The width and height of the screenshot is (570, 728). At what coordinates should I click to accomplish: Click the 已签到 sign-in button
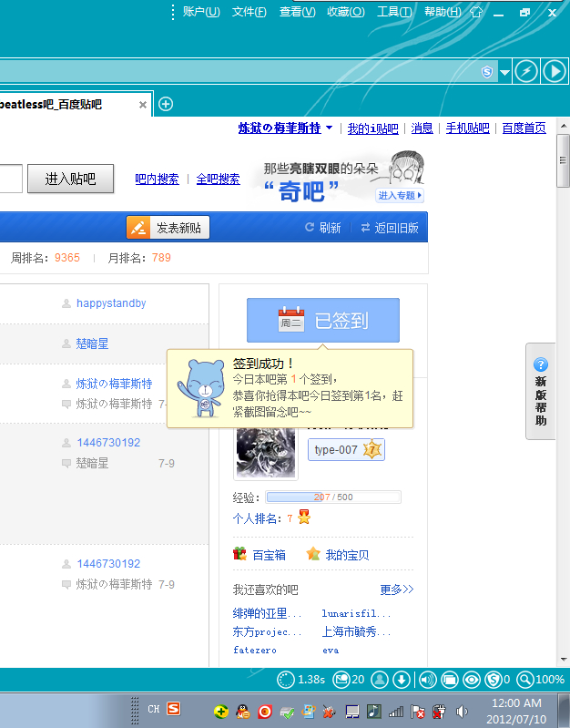(323, 321)
